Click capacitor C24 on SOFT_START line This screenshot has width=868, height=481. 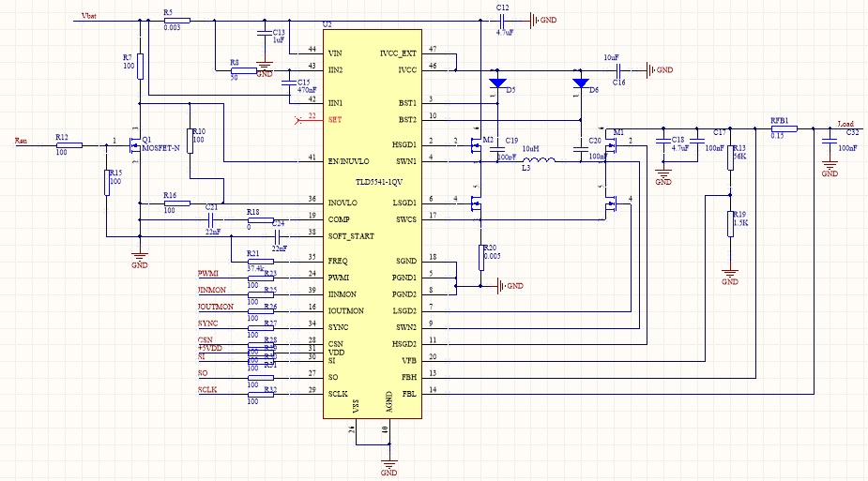(278, 236)
